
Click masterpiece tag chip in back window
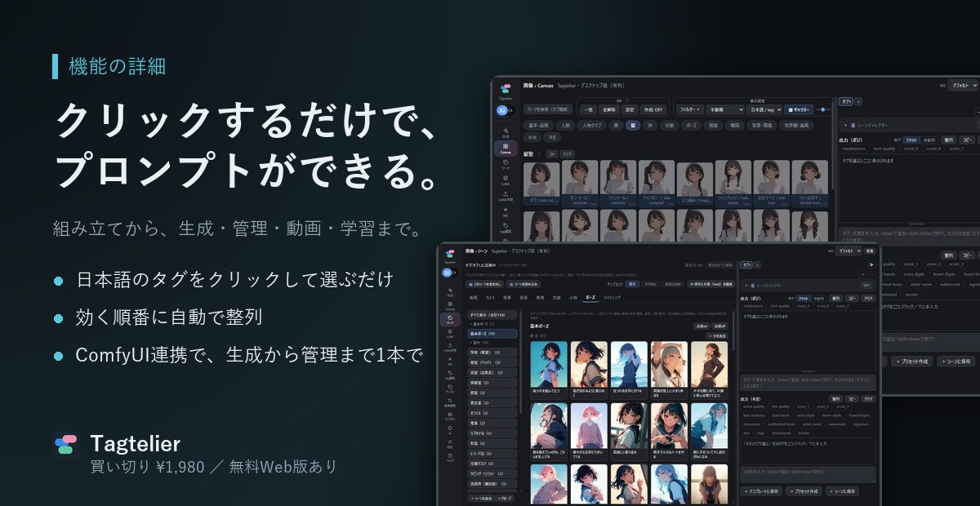(853, 149)
